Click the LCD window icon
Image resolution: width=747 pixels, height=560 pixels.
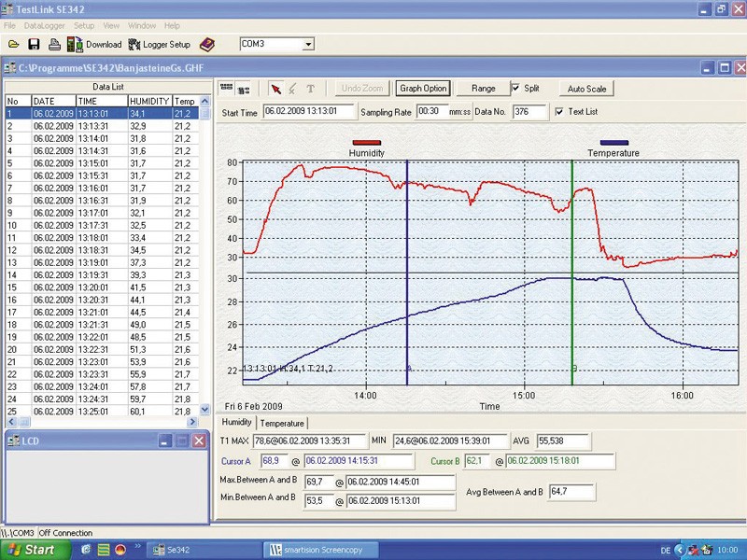(13, 441)
